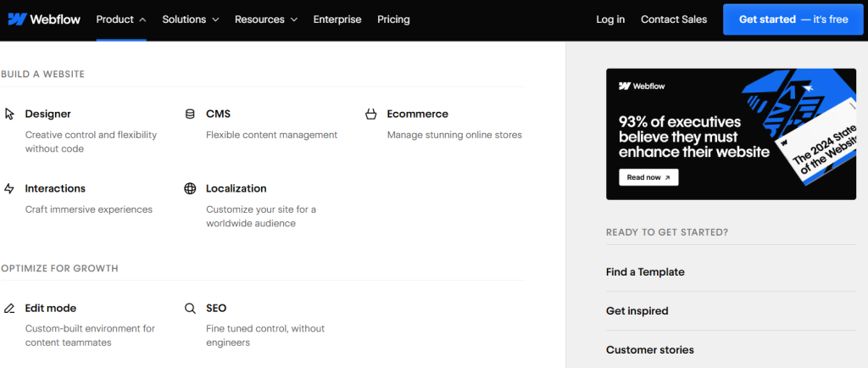Screen dimensions: 868x368
Task: Click text 'Custom-built environment for content teammates'
Action: tap(90, 335)
